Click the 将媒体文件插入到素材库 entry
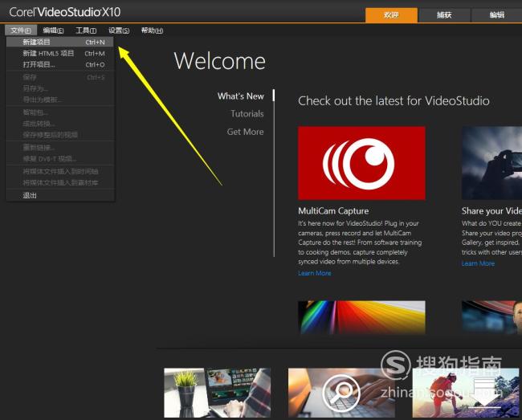 click(60, 183)
